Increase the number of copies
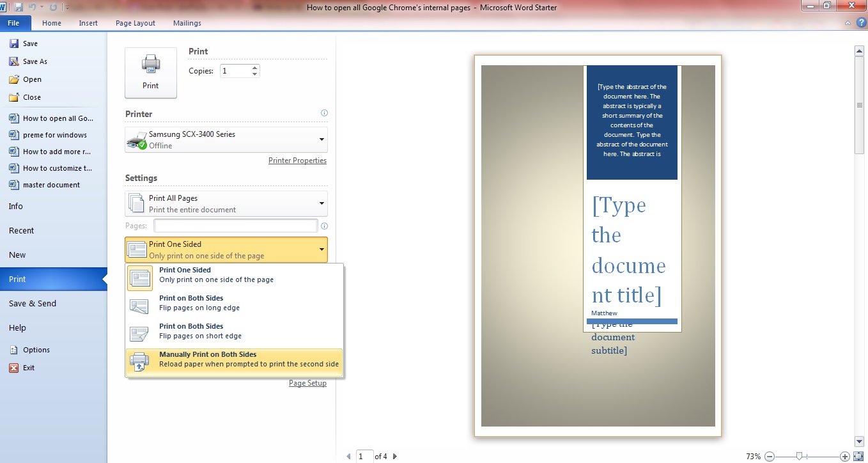The height and width of the screenshot is (463, 868). tap(255, 68)
